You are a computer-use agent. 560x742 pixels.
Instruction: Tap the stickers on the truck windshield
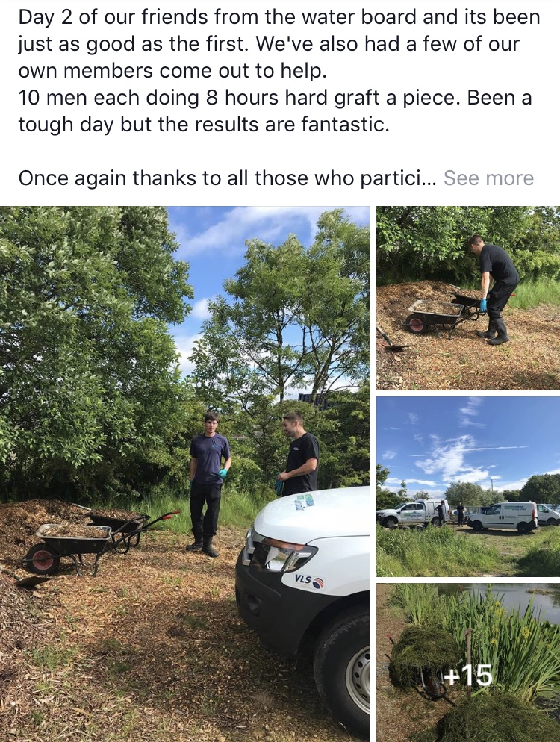coord(302,501)
